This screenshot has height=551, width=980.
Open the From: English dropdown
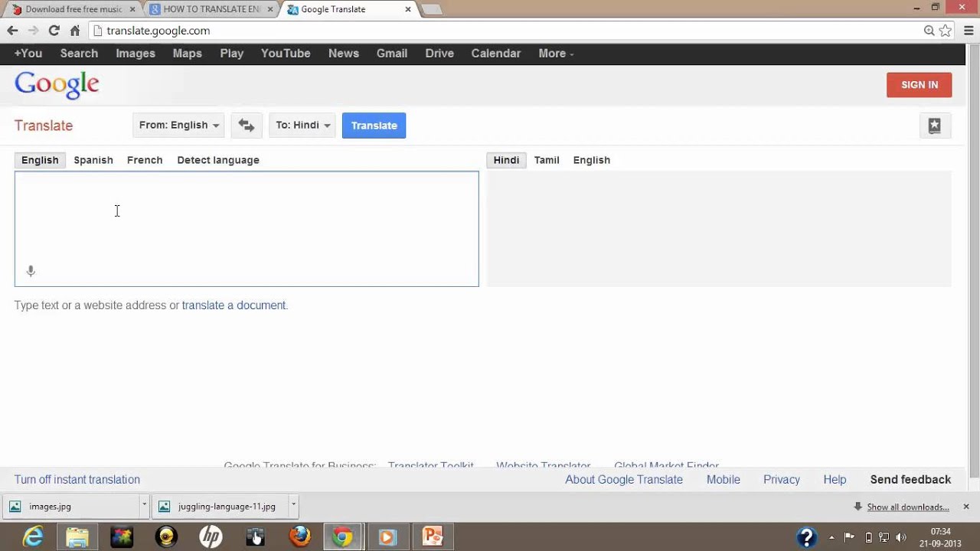click(178, 126)
